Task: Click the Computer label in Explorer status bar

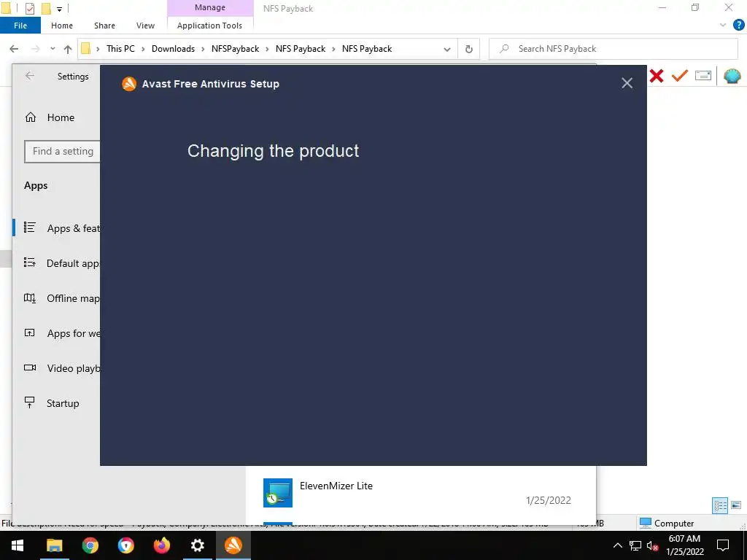Action: (673, 524)
